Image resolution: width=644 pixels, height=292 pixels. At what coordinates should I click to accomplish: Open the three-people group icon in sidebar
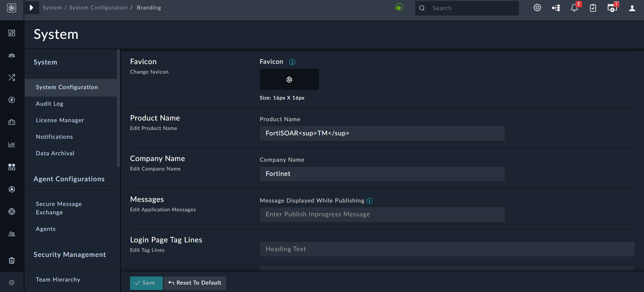tap(12, 55)
